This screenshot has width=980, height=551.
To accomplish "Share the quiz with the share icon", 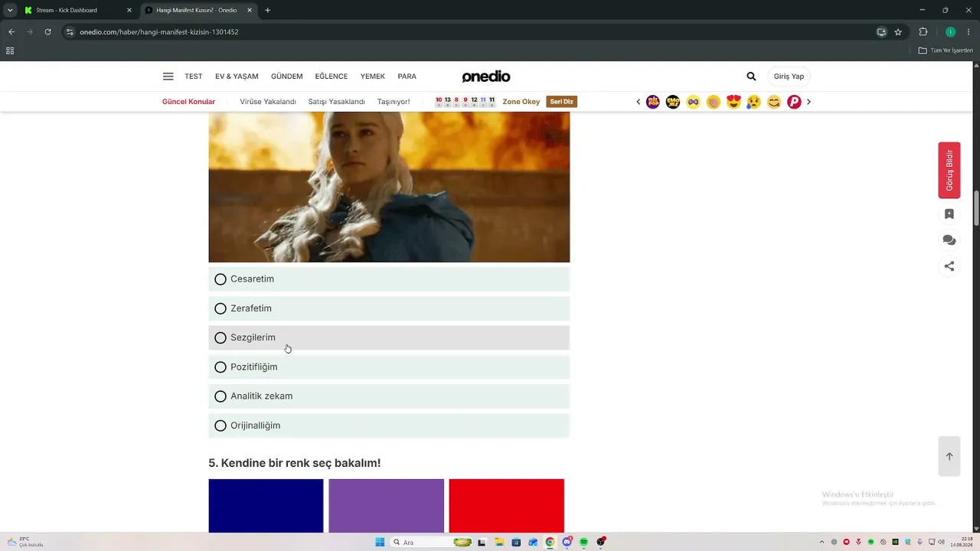I will coord(949,266).
